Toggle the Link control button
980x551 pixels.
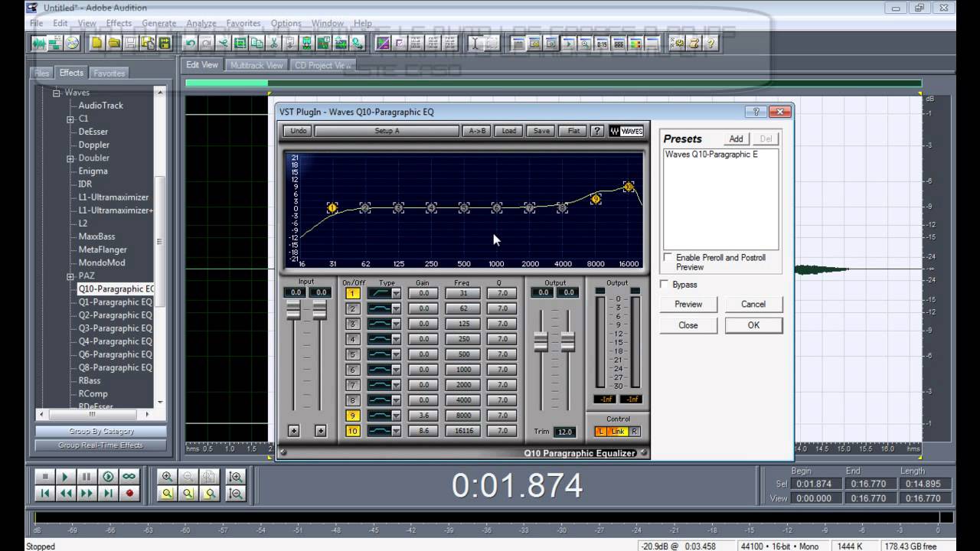pyautogui.click(x=618, y=432)
